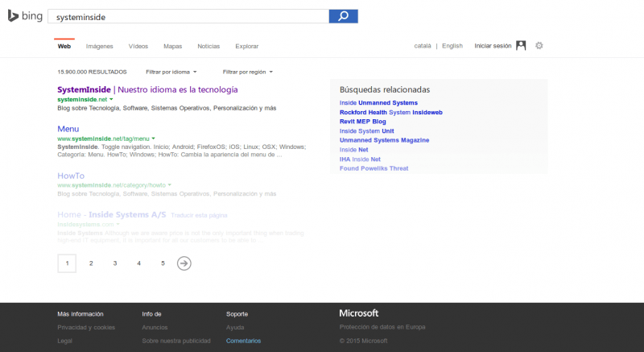The image size is (644, 352).
Task: Open Legal footer link
Action: click(65, 341)
